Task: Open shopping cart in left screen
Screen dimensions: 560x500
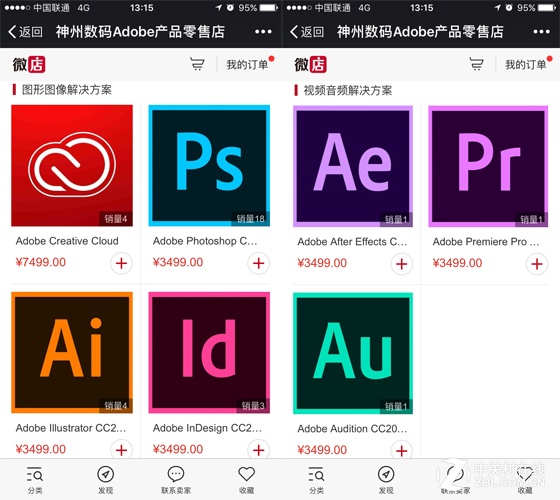Action: pos(197,64)
